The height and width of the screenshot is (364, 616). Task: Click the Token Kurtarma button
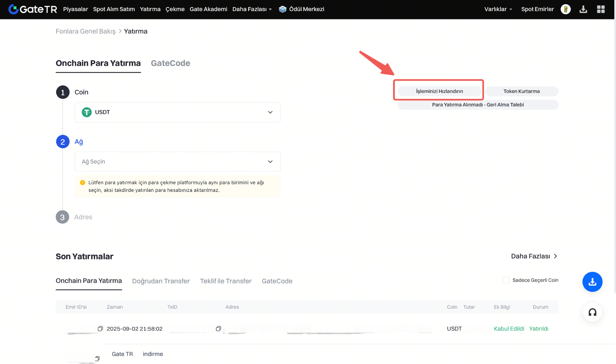tap(521, 91)
